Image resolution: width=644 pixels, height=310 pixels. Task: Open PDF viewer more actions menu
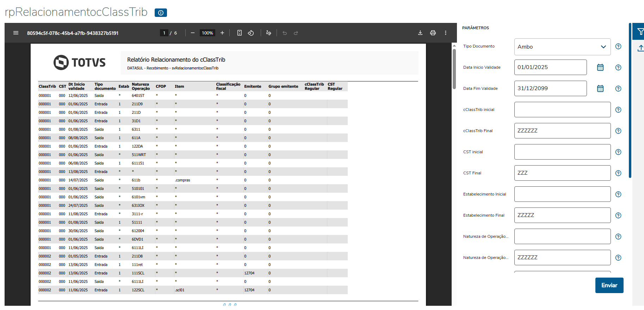[x=446, y=33]
